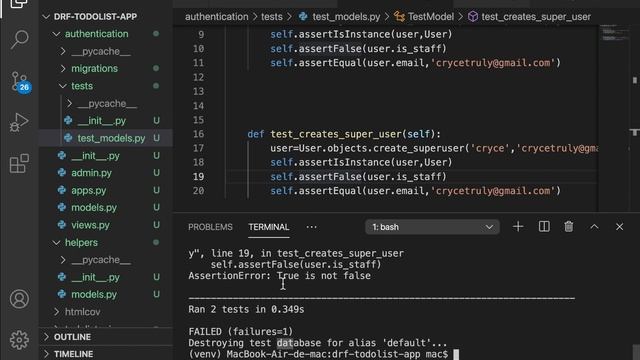This screenshot has height=360, width=640.
Task: Split the terminal panel
Action: pyautogui.click(x=544, y=227)
